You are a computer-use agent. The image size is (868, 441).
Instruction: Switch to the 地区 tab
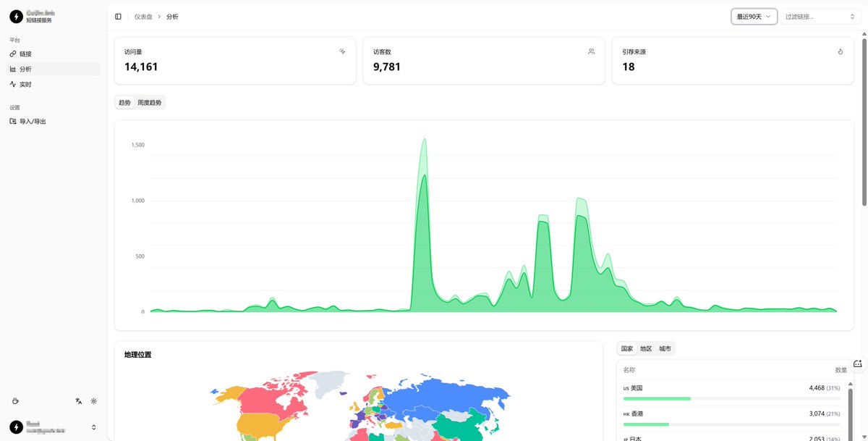646,349
